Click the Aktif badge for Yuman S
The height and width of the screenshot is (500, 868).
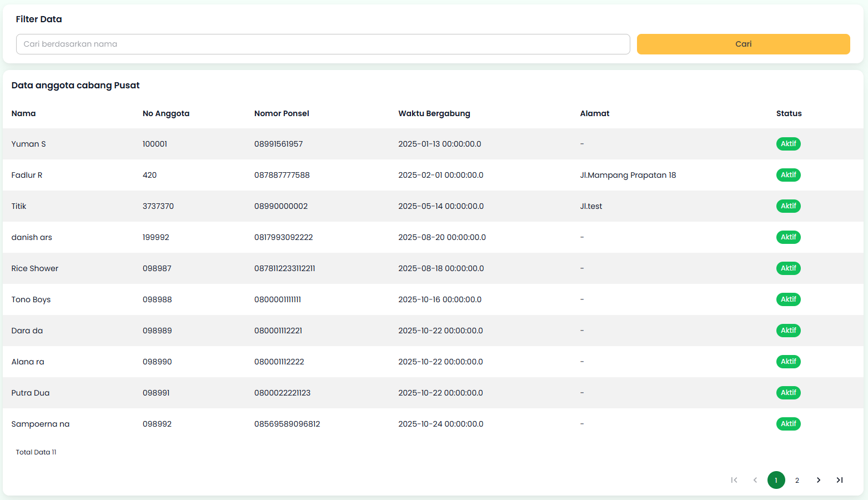point(788,144)
